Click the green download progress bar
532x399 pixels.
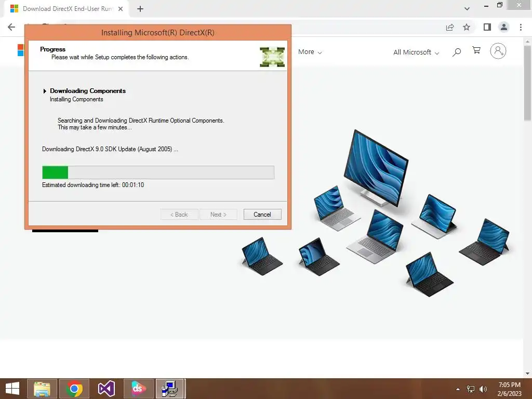click(x=158, y=172)
